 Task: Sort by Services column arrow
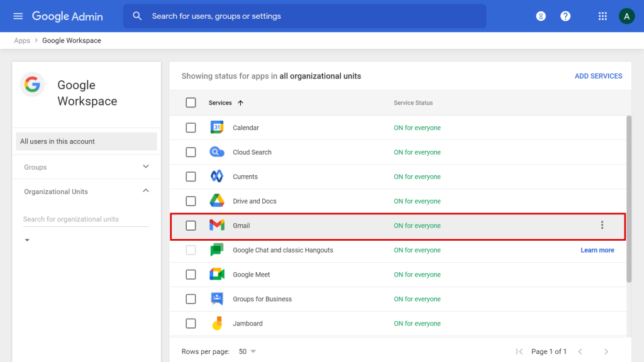click(241, 103)
